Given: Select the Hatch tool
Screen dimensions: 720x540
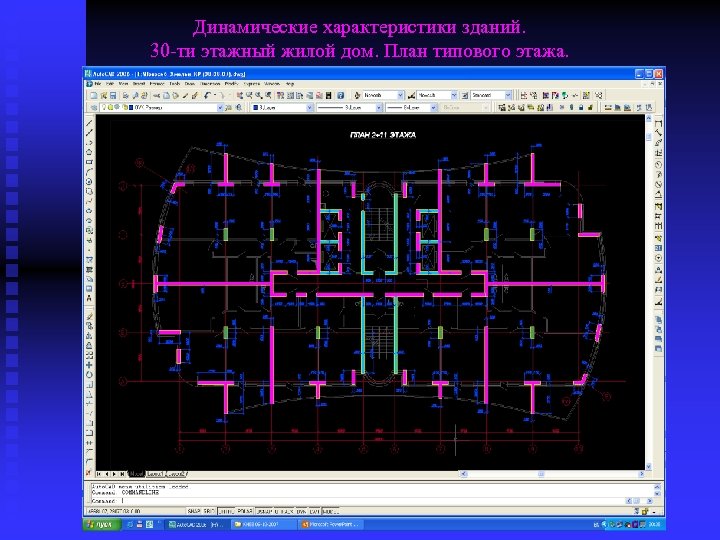Looking at the screenshot, I should pyautogui.click(x=89, y=260).
